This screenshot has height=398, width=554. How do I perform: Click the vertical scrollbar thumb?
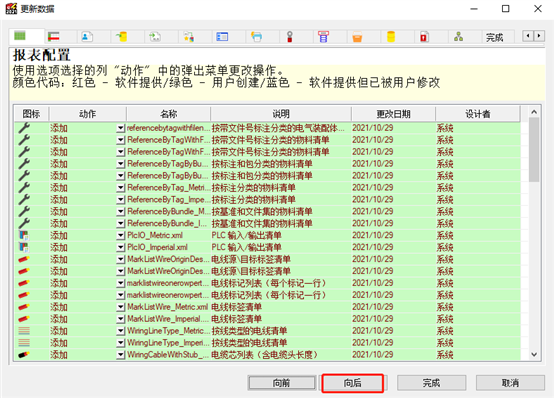534,150
